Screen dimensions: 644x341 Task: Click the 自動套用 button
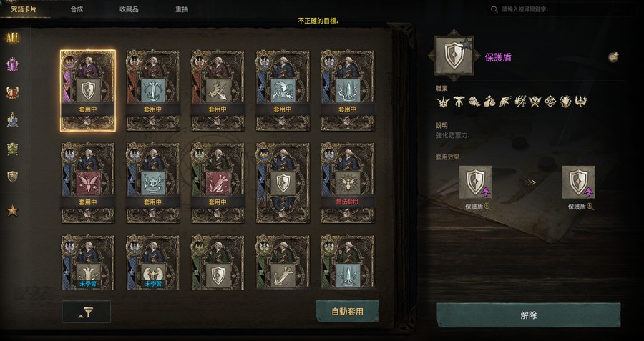[x=348, y=312]
